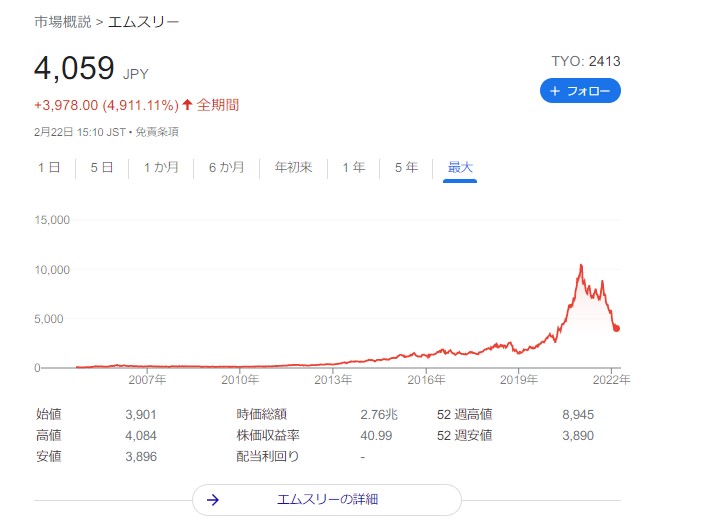This screenshot has height=525, width=704.
Task: Click the フォロー follow button
Action: (x=580, y=91)
